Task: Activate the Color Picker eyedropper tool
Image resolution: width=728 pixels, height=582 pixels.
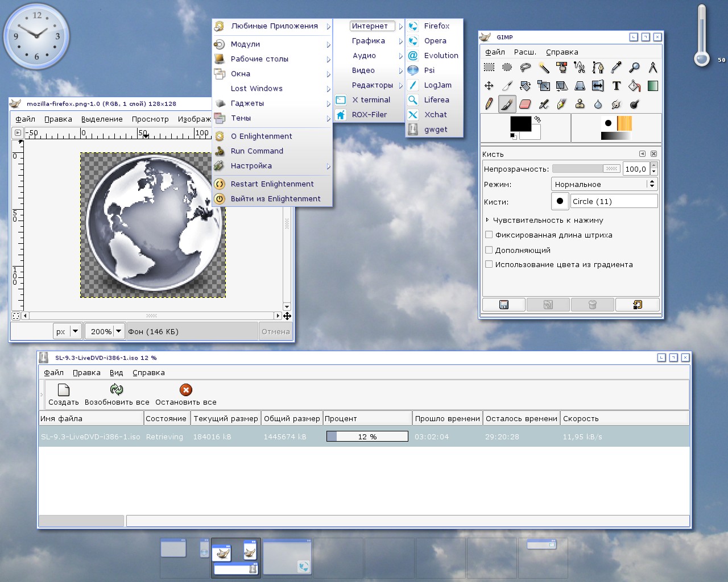Action: click(617, 68)
